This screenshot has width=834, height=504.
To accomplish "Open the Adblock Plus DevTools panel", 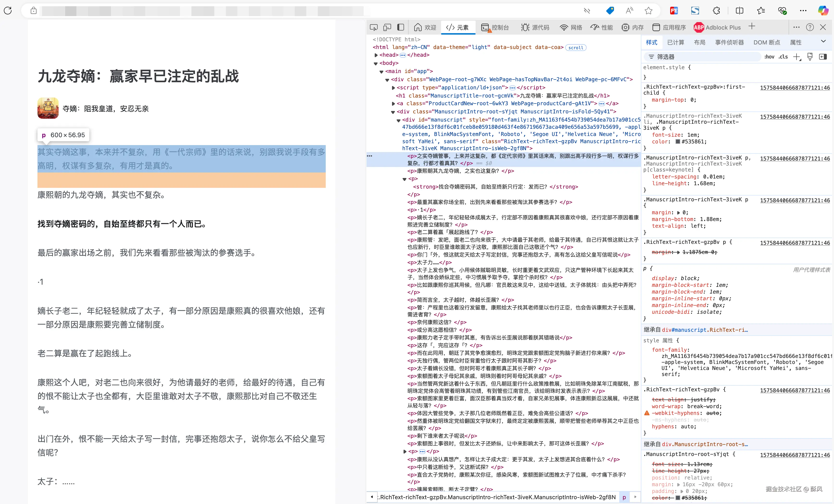I will (717, 27).
